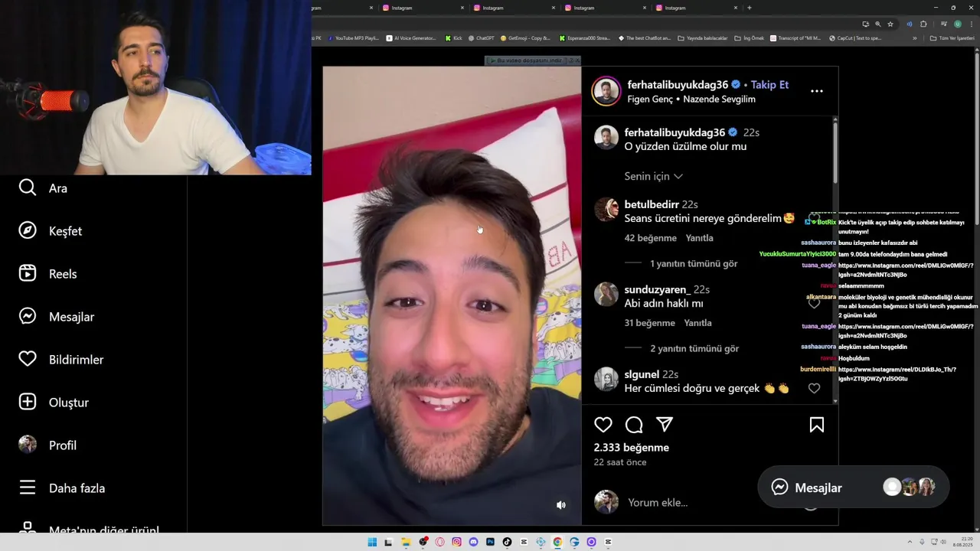Open betulbedirr profile avatar

tap(606, 209)
